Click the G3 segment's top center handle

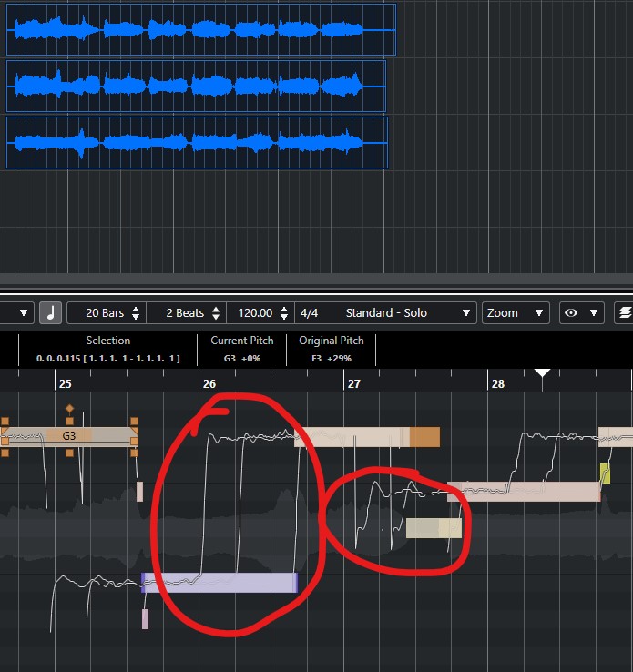[x=69, y=421]
